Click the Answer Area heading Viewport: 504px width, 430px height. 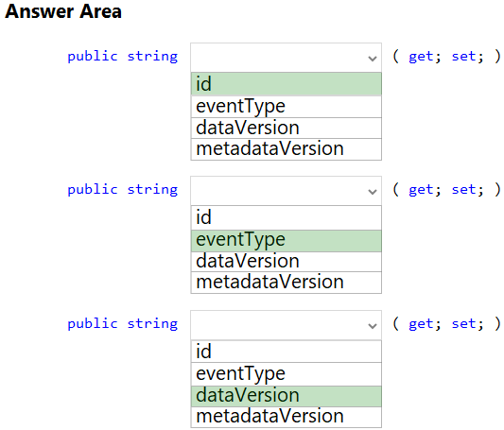point(63,11)
